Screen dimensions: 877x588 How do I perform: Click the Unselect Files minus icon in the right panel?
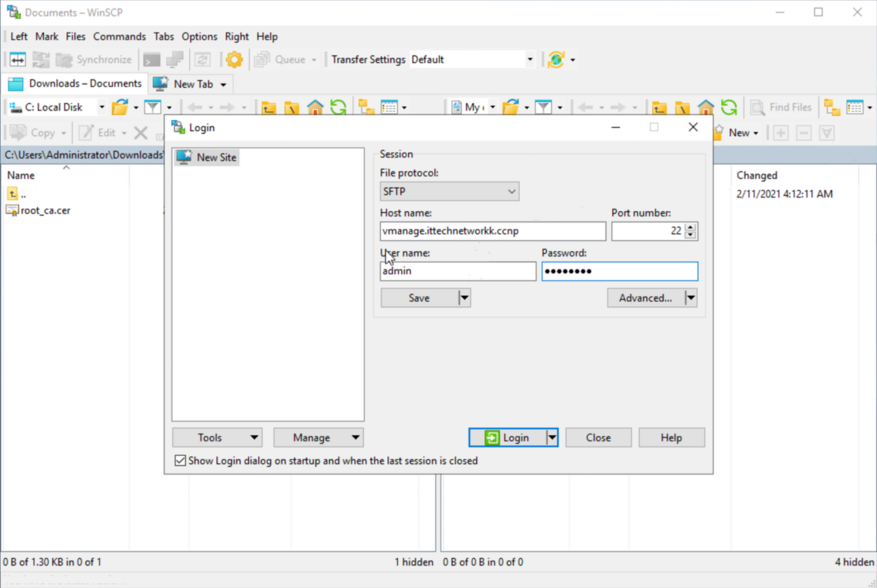click(x=804, y=132)
